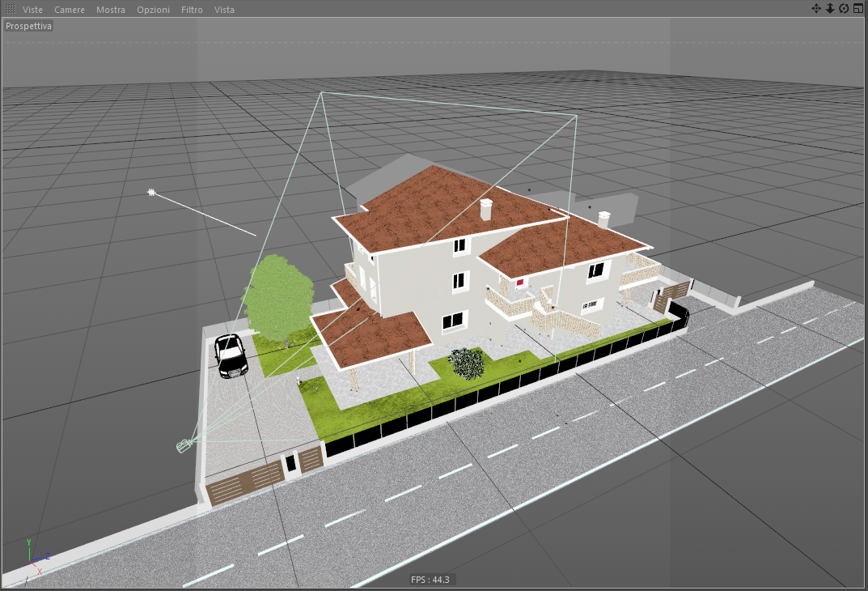Click the FPS : 44.3 readout

point(430,580)
